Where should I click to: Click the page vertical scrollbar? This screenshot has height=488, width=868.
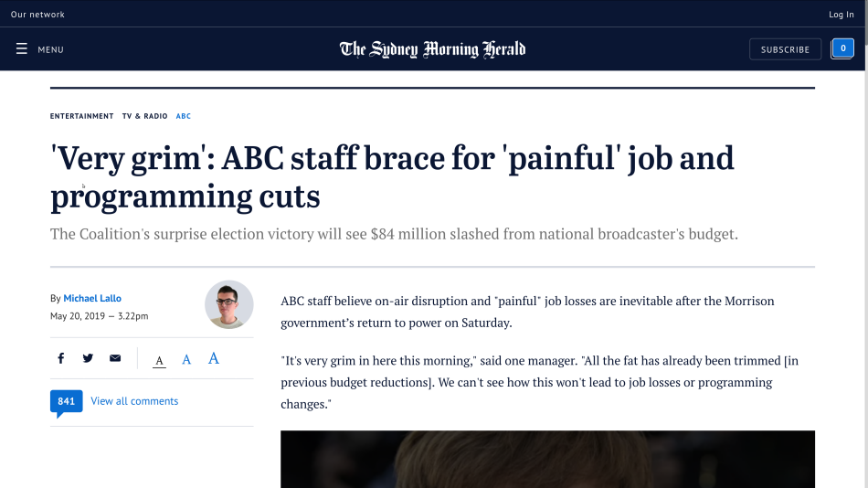(866, 244)
